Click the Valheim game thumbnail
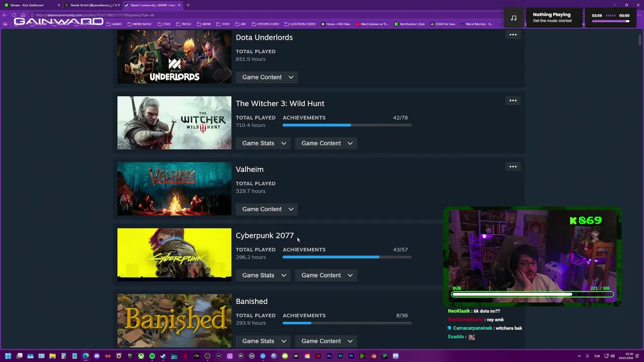644x362 pixels. 174,189
